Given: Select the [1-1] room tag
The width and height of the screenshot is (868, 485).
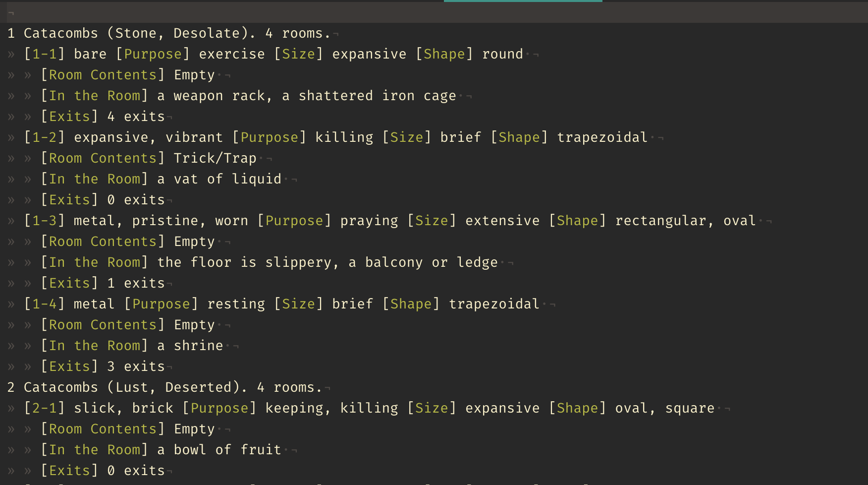Looking at the screenshot, I should pos(45,54).
